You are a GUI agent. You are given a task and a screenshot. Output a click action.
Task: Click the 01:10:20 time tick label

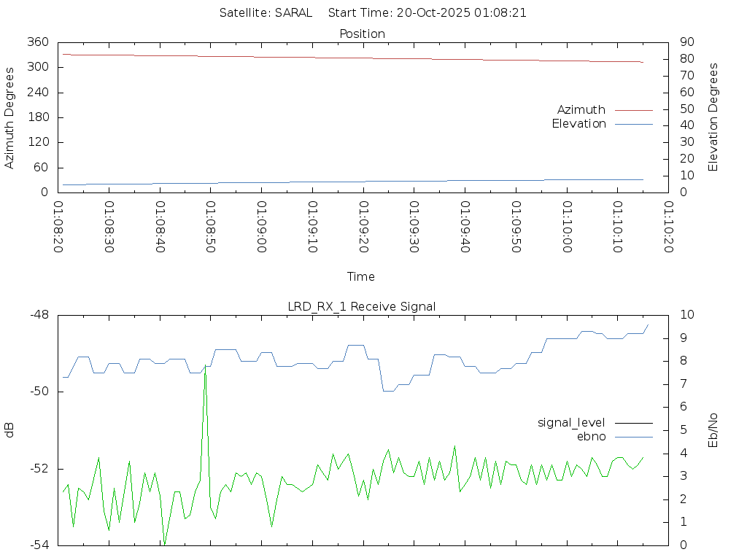669,227
